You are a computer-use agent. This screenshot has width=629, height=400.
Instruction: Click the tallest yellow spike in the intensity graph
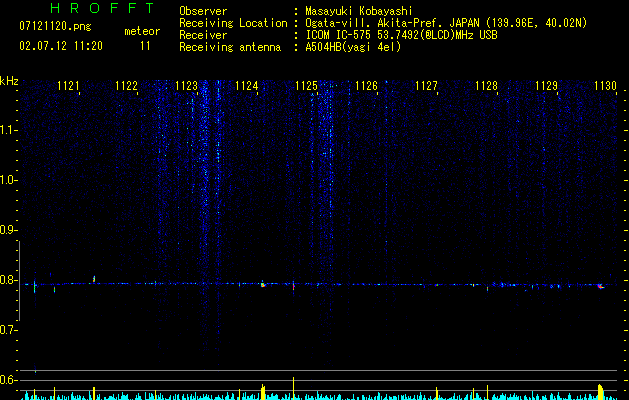click(x=294, y=388)
